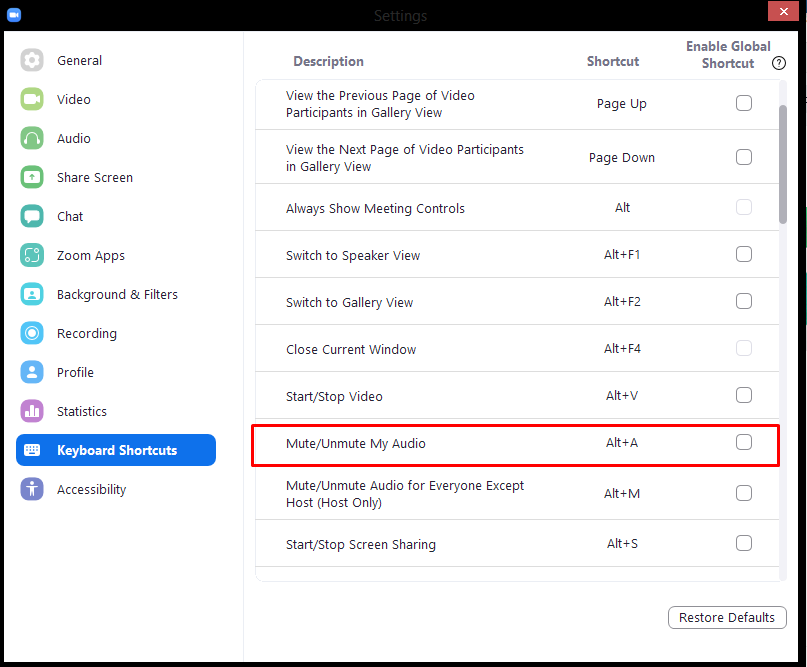
Task: Click the Share Screen icon
Action: pyautogui.click(x=32, y=177)
